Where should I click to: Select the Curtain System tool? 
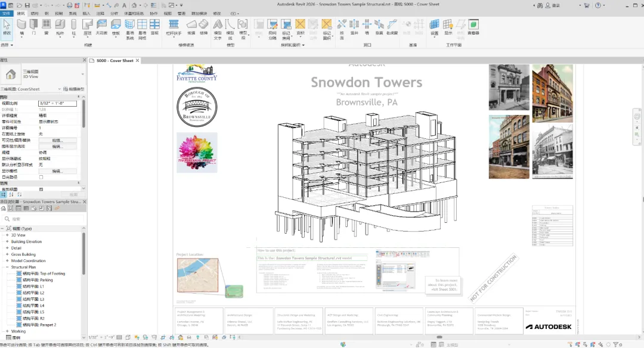point(130,29)
